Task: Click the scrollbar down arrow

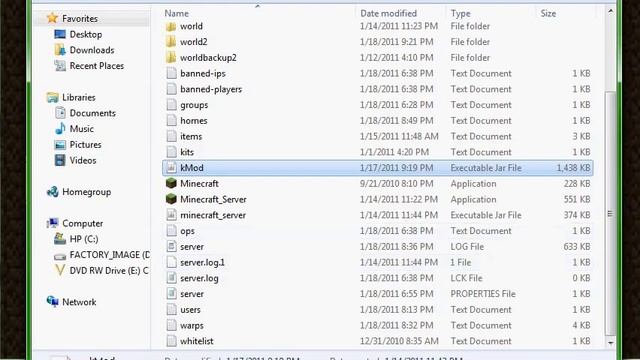Action: [611, 343]
